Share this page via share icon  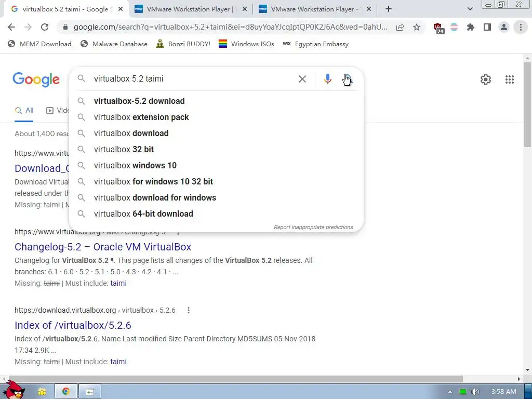pos(400,27)
